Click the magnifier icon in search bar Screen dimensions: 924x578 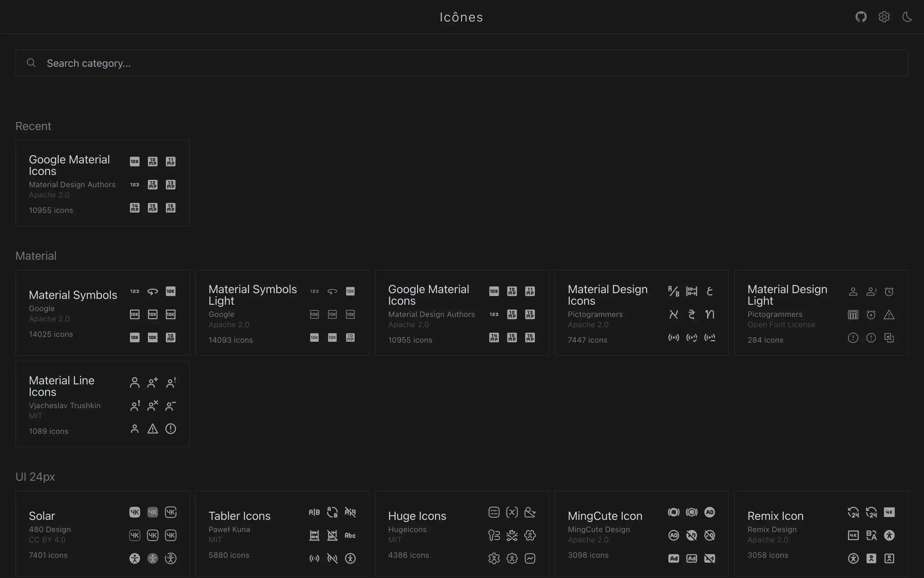31,63
